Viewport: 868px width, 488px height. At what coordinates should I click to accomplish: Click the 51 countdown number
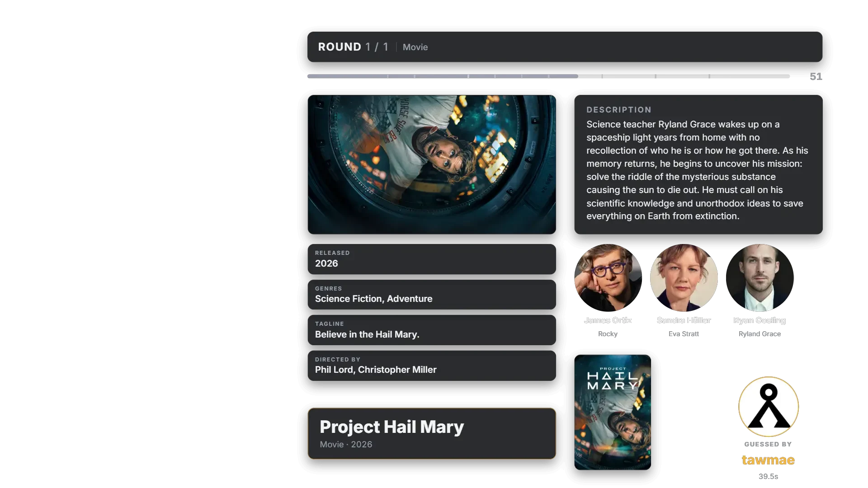[x=816, y=76]
